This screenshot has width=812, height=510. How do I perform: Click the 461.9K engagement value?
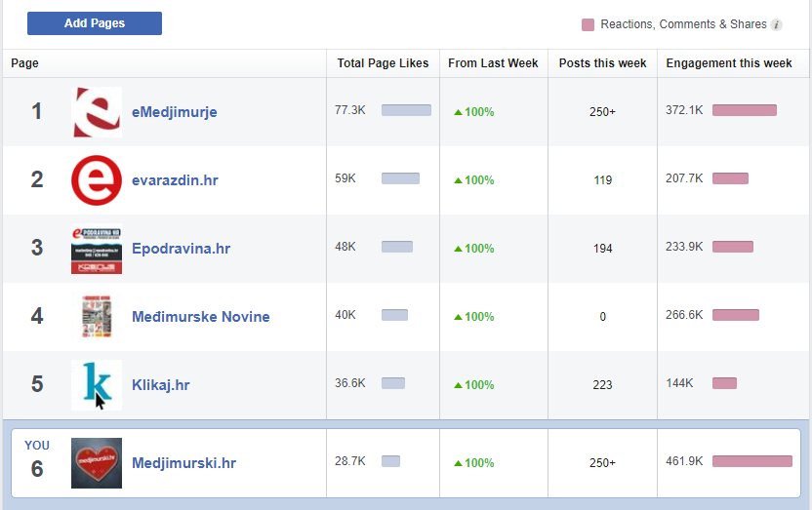684,461
